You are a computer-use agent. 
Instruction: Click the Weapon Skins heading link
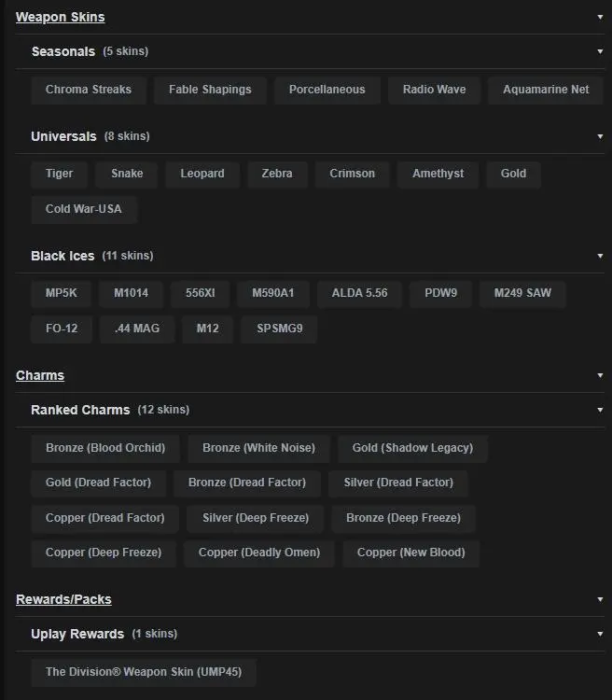tap(60, 17)
